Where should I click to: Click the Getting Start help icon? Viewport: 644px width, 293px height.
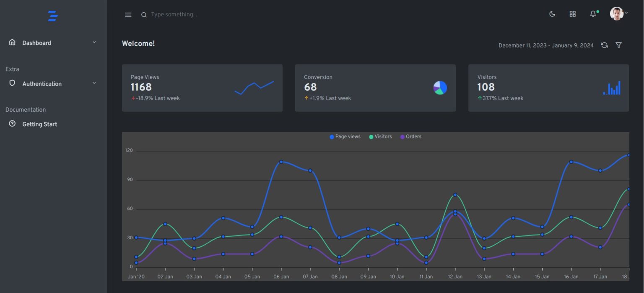[x=12, y=124]
